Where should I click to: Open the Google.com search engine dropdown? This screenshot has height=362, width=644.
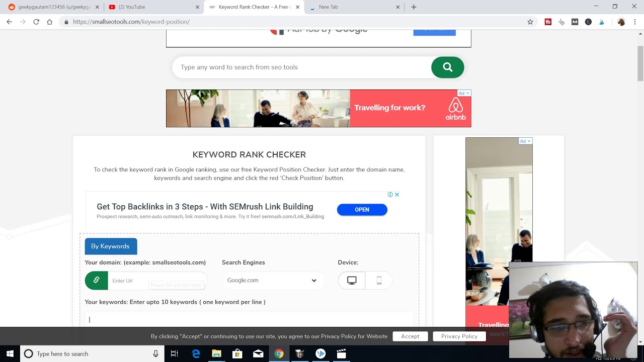click(x=272, y=281)
